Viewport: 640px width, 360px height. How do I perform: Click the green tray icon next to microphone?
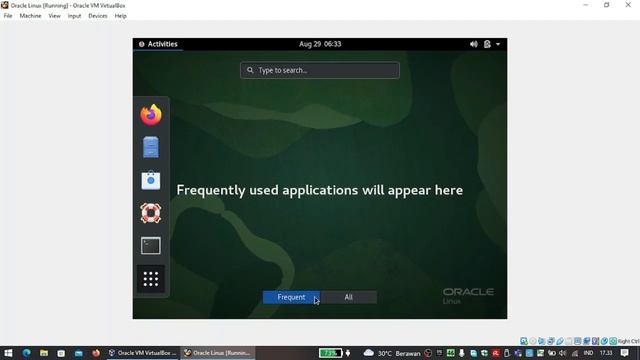click(x=451, y=353)
